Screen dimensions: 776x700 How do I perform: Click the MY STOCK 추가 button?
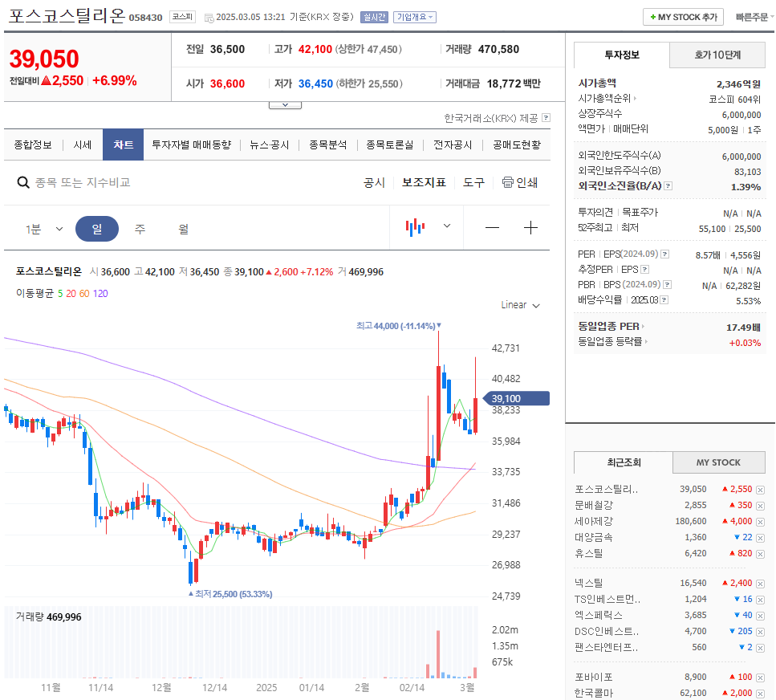tap(684, 18)
